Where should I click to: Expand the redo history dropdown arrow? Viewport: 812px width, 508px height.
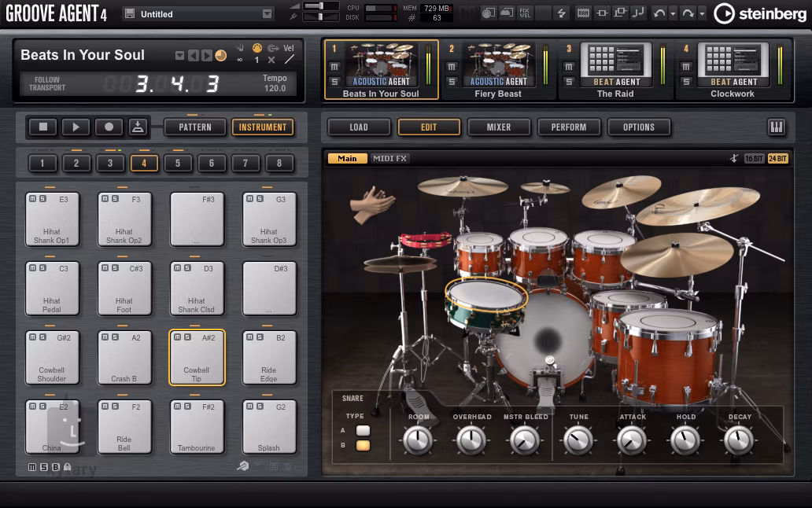(x=701, y=14)
